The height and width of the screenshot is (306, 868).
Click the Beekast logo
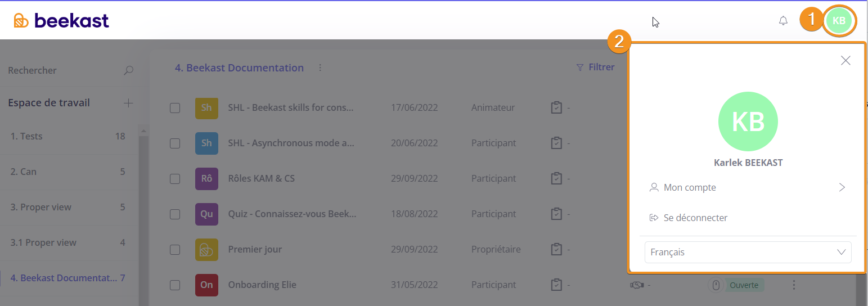pos(61,21)
